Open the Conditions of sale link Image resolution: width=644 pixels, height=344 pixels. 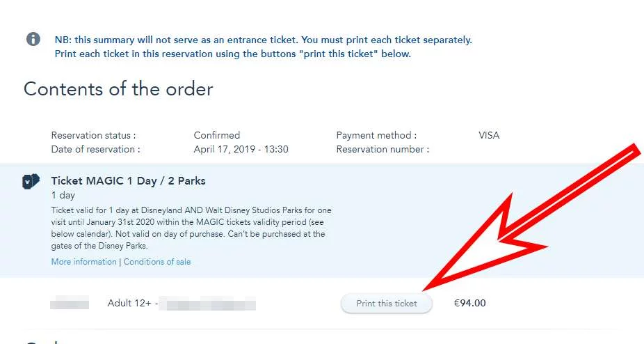click(x=157, y=262)
